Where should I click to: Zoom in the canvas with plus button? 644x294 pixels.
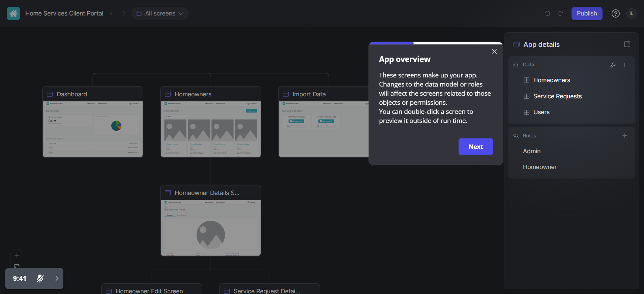click(x=17, y=255)
